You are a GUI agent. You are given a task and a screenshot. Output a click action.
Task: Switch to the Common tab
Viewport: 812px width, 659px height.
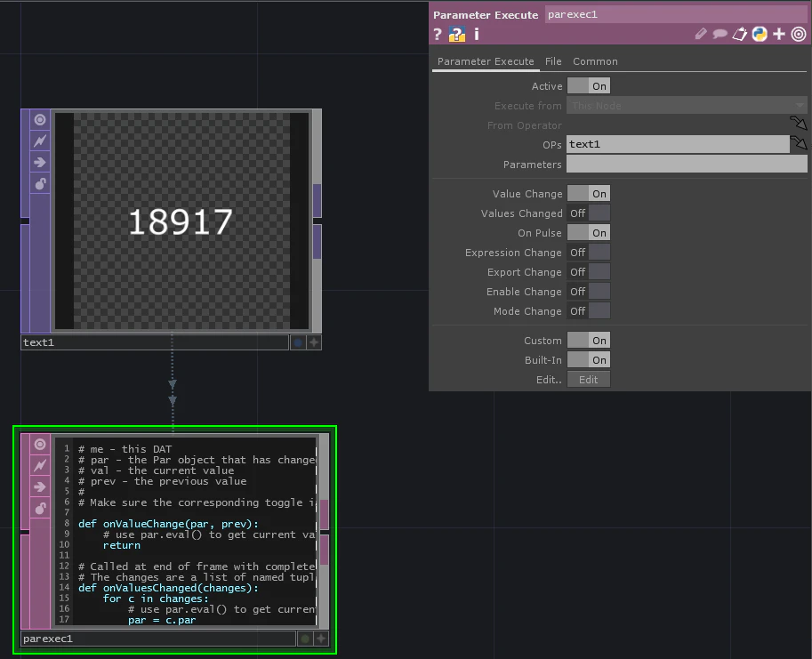(x=595, y=61)
